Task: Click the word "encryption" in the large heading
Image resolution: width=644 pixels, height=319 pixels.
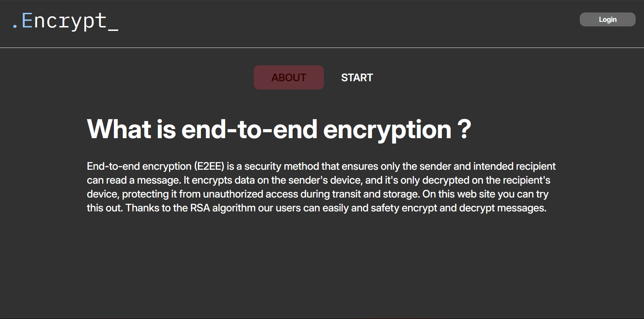Action: pyautogui.click(x=387, y=129)
